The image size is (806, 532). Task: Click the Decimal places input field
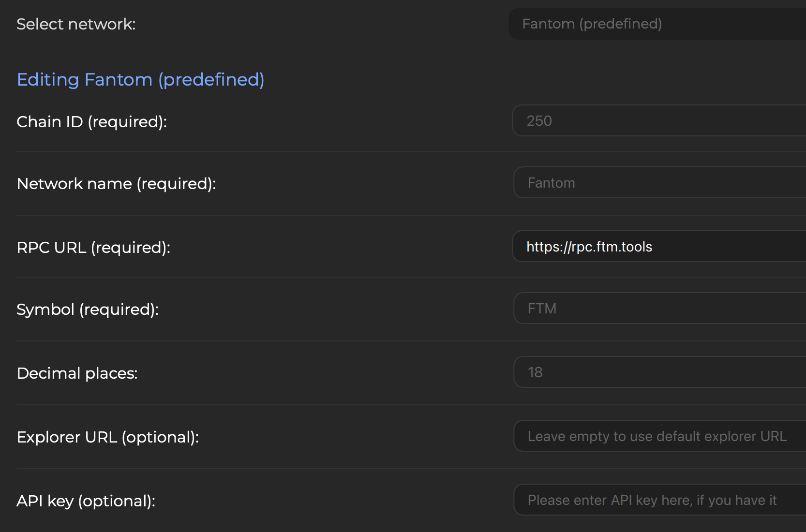(x=658, y=372)
